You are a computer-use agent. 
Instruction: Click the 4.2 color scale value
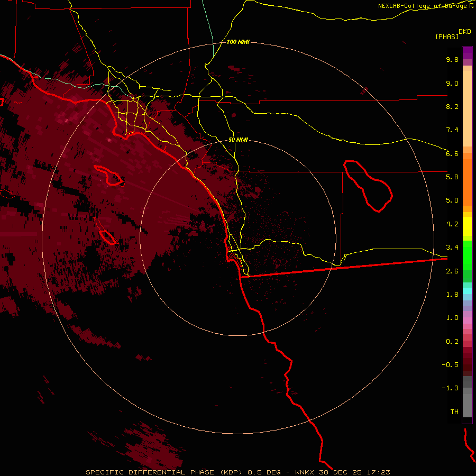click(452, 224)
